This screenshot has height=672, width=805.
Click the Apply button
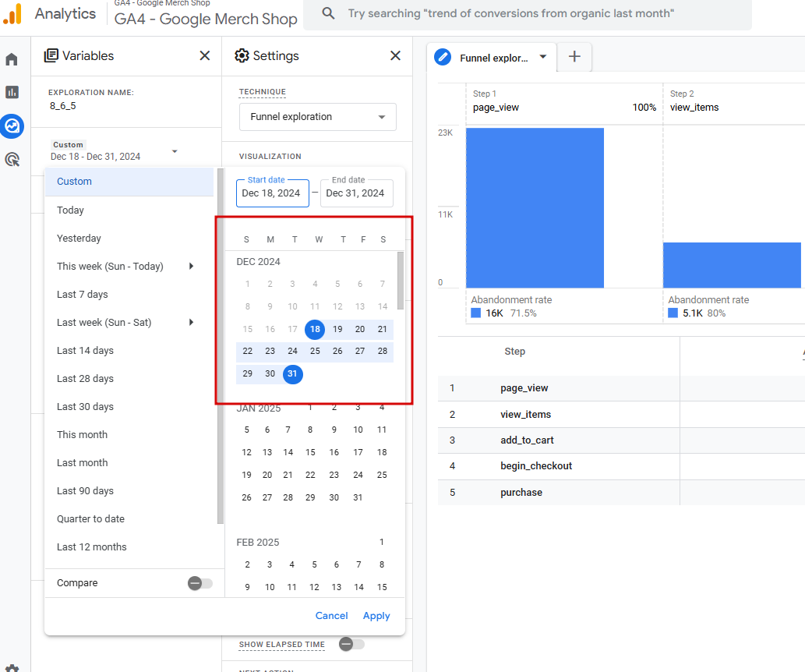pyautogui.click(x=376, y=616)
